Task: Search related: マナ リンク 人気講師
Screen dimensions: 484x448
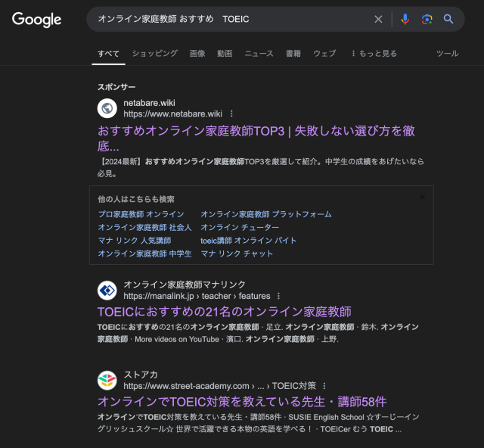Action: click(135, 241)
